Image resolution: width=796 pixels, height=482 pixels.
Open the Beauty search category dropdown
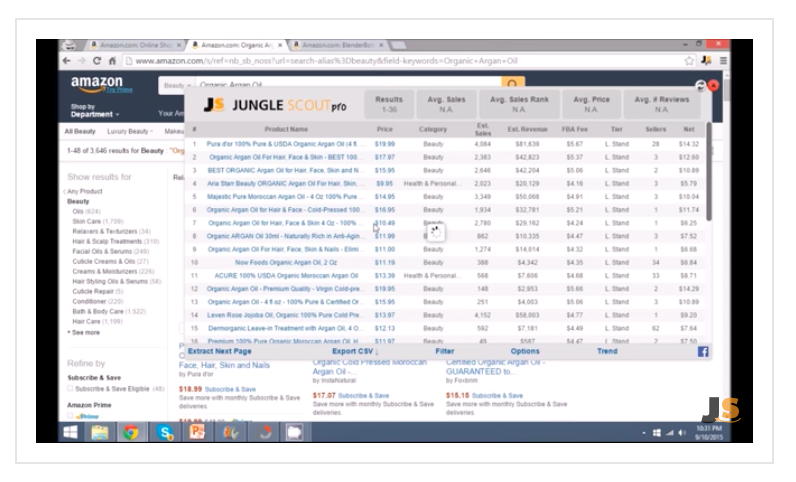[177, 85]
